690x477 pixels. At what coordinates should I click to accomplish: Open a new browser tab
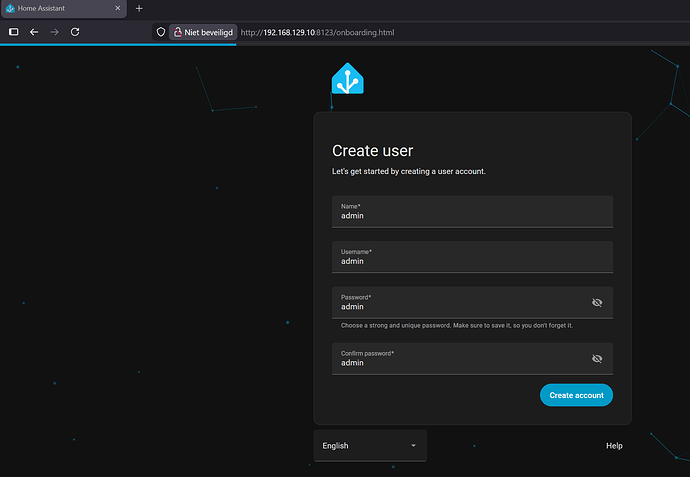pos(139,8)
